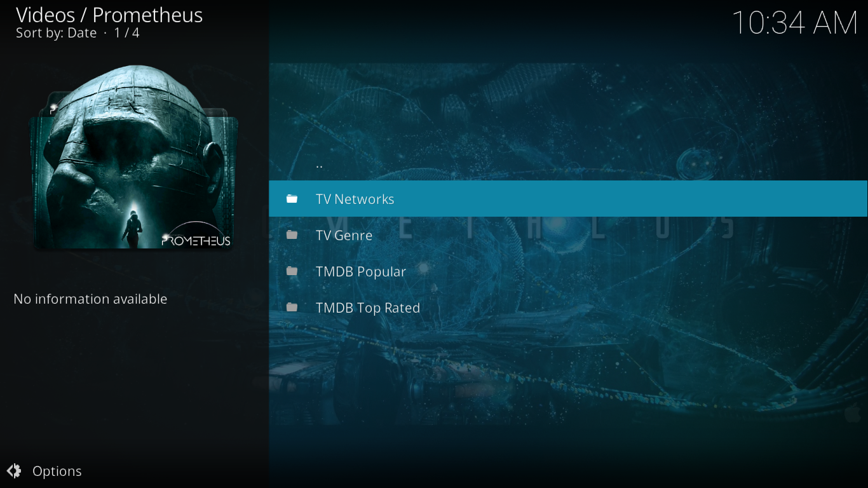Click the folder icon beside TMDB Top Rated
868x488 pixels.
pos(292,308)
